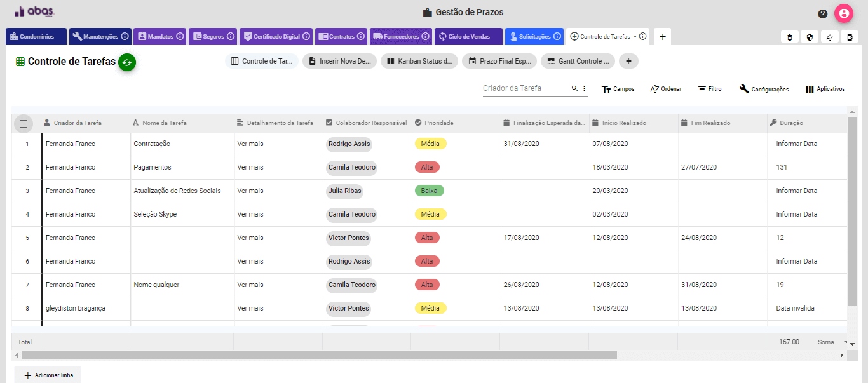Click the green refresh icon beside Controle de Tarefas

coord(126,63)
